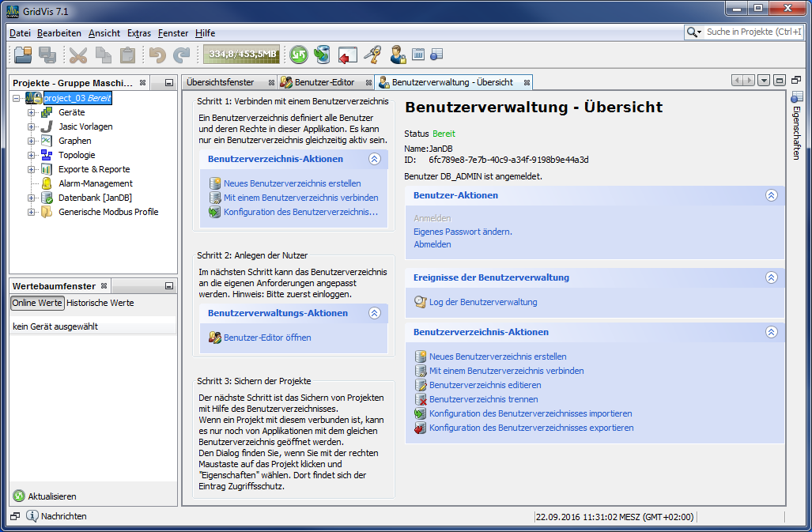This screenshot has height=532, width=812.
Task: Click the Nachrichten info icon
Action: tap(32, 516)
